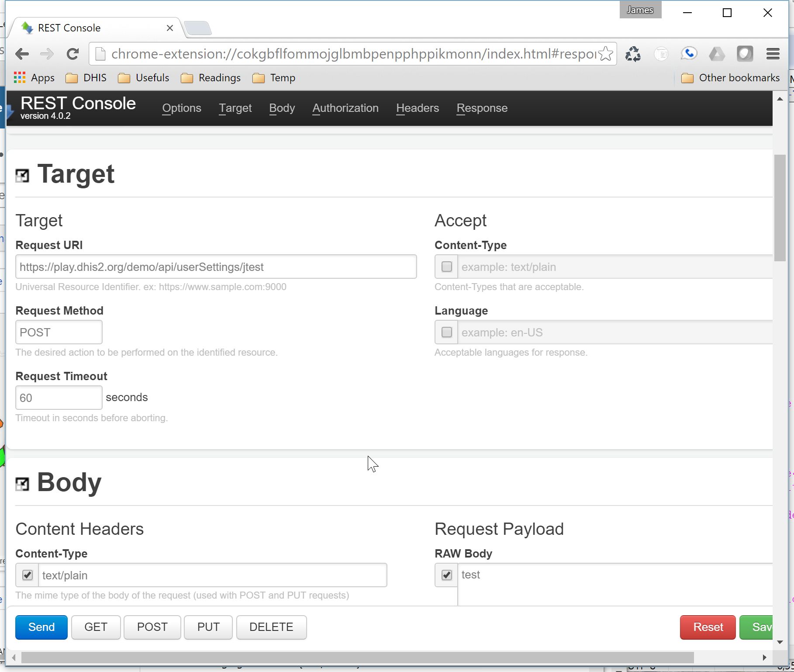
Task: Toggle the Body Content-Type checkbox
Action: 27,575
